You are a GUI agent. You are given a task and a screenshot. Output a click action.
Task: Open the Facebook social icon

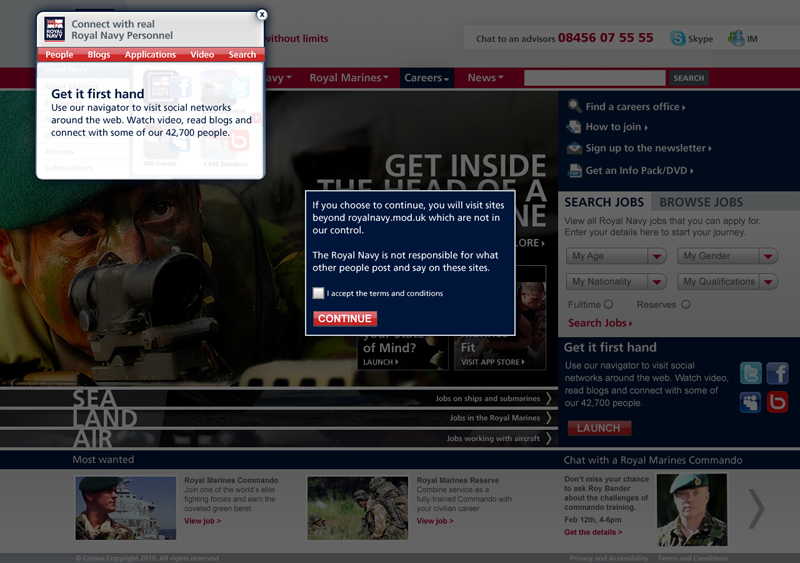tap(777, 374)
